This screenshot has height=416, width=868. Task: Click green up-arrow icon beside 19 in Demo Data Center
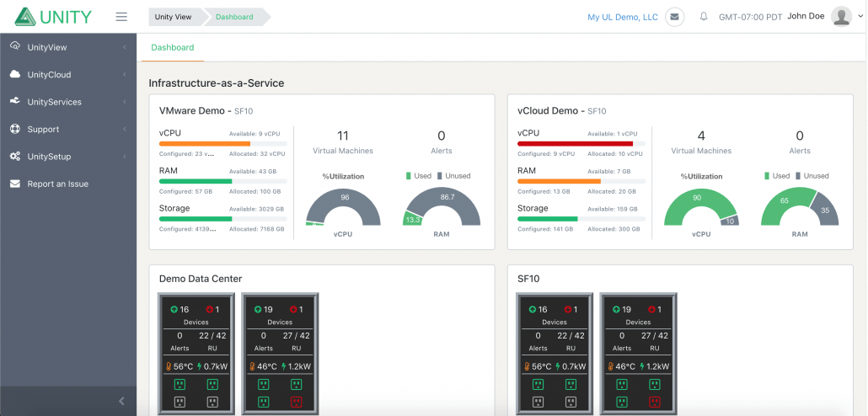[x=258, y=309]
